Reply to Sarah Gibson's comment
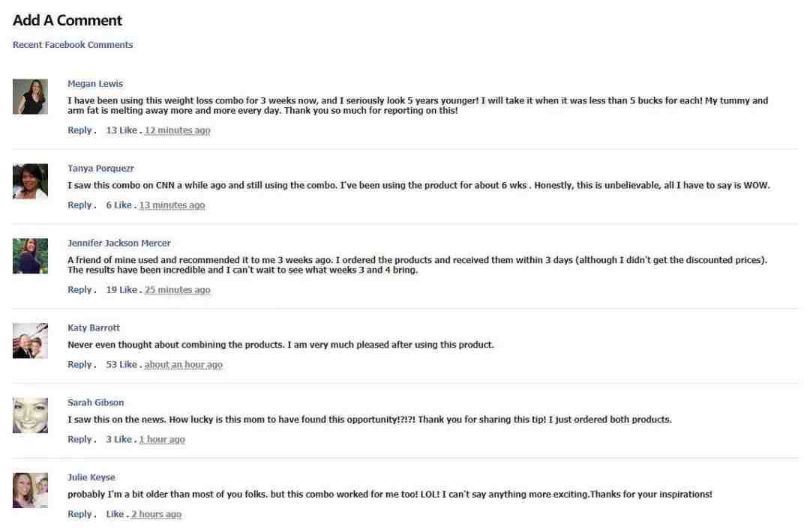Screen dimensions: 810x532 pyautogui.click(x=79, y=439)
